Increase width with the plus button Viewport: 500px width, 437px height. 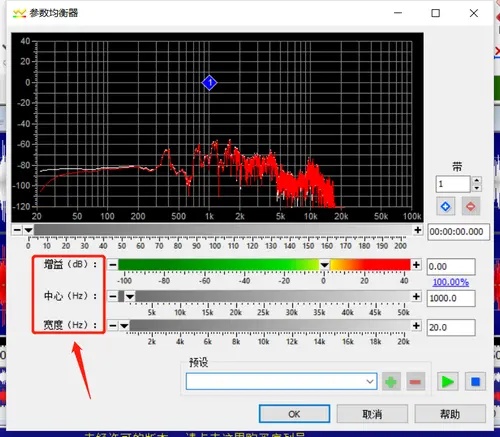pos(416,326)
